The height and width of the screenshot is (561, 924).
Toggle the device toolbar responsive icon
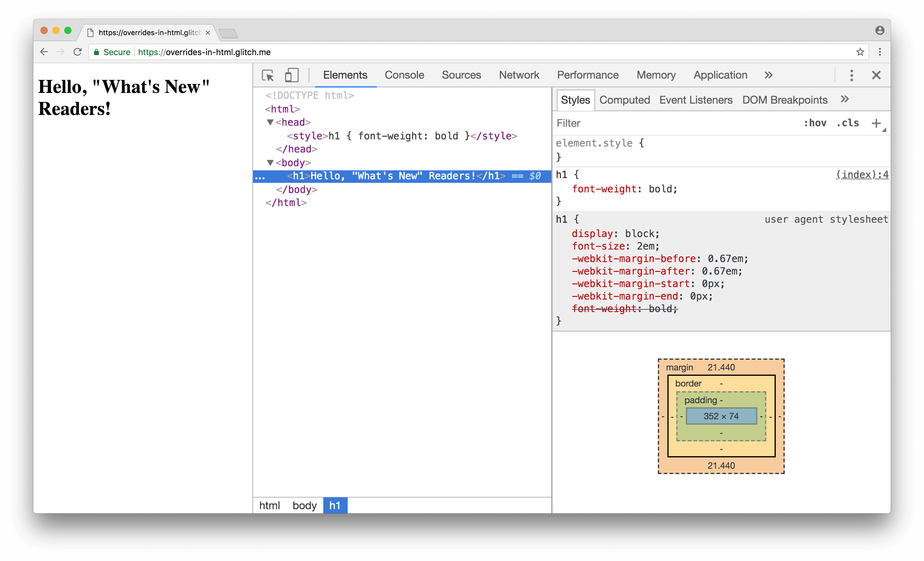tap(292, 74)
